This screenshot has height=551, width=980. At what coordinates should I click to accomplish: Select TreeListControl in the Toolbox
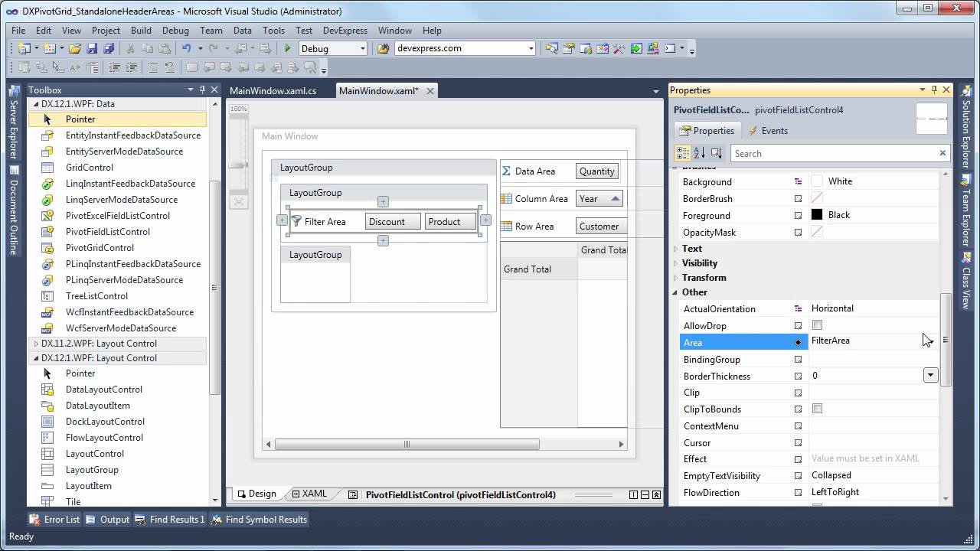[96, 296]
